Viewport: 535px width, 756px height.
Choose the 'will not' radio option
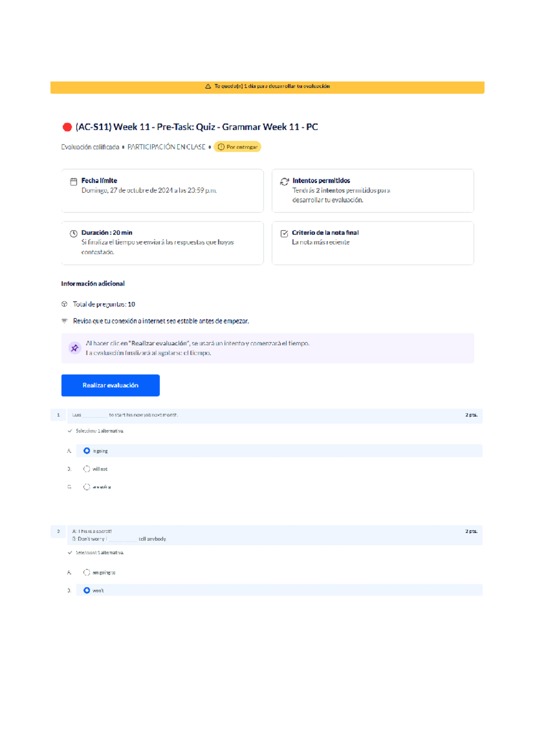(87, 469)
